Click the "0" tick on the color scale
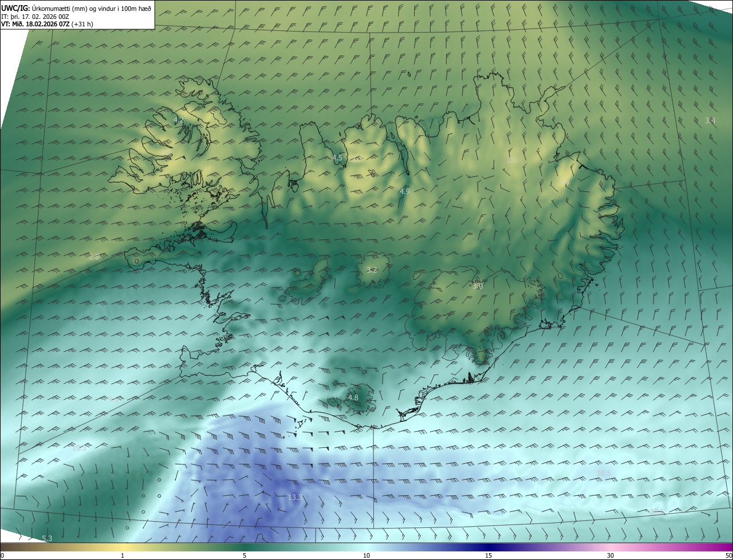 (x=2, y=555)
